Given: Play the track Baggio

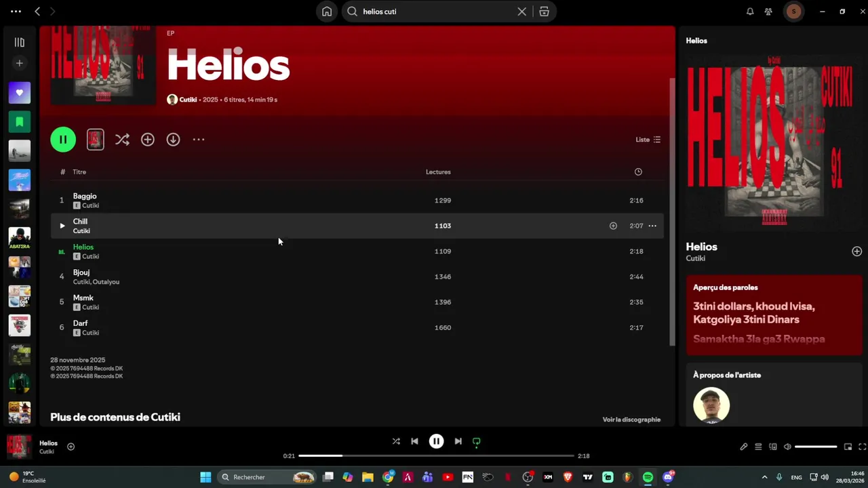Looking at the screenshot, I should pos(85,196).
